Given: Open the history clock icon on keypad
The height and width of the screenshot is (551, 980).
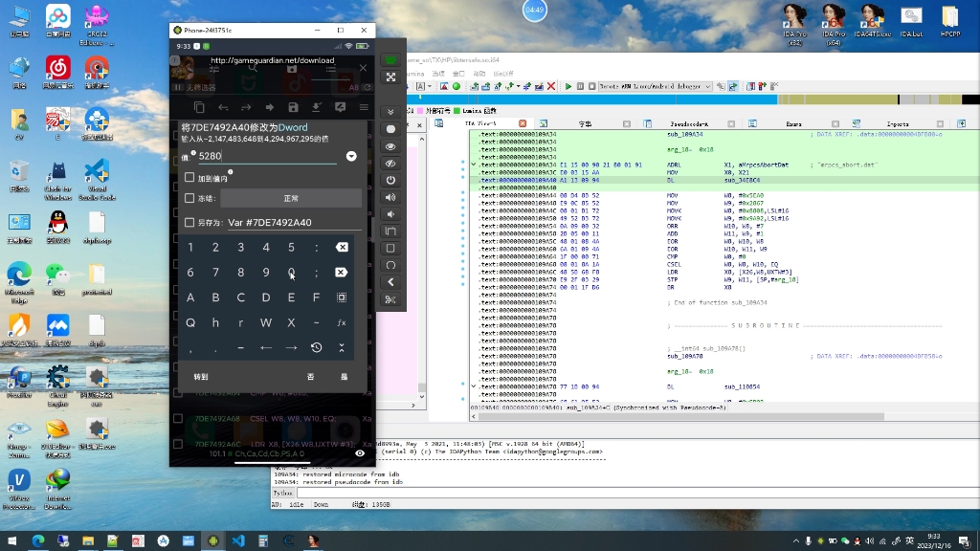Looking at the screenshot, I should coord(317,347).
